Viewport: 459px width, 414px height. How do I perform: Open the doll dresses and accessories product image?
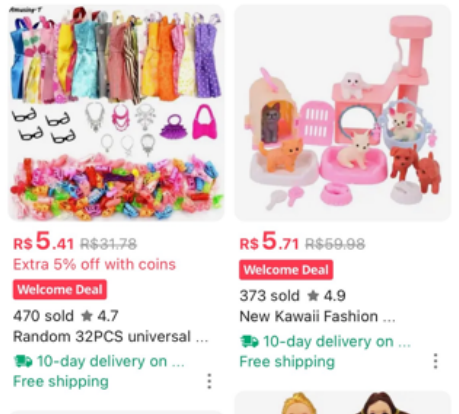click(116, 113)
